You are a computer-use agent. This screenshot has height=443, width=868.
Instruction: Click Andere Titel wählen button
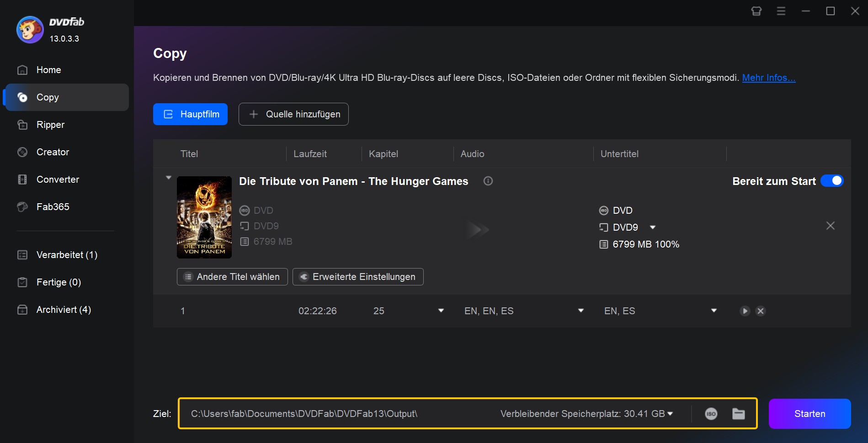[232, 277]
